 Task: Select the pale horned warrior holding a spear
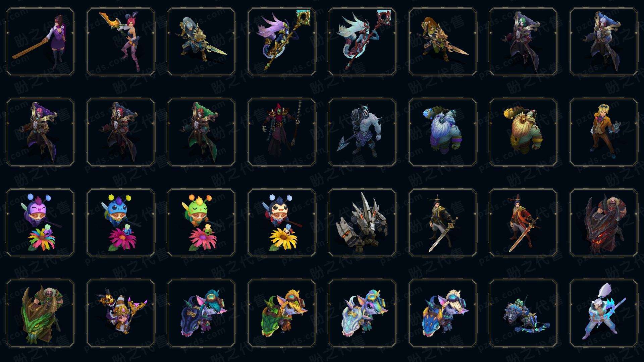362,132
